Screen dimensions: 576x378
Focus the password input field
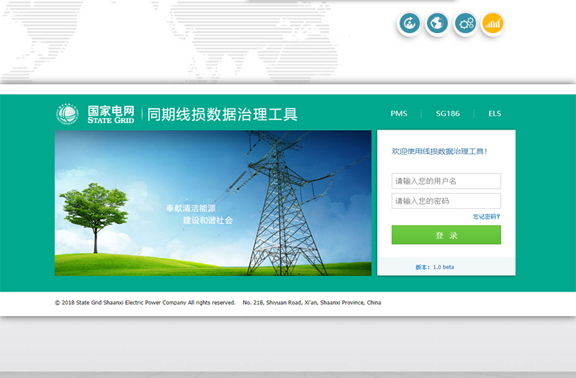coord(446,201)
